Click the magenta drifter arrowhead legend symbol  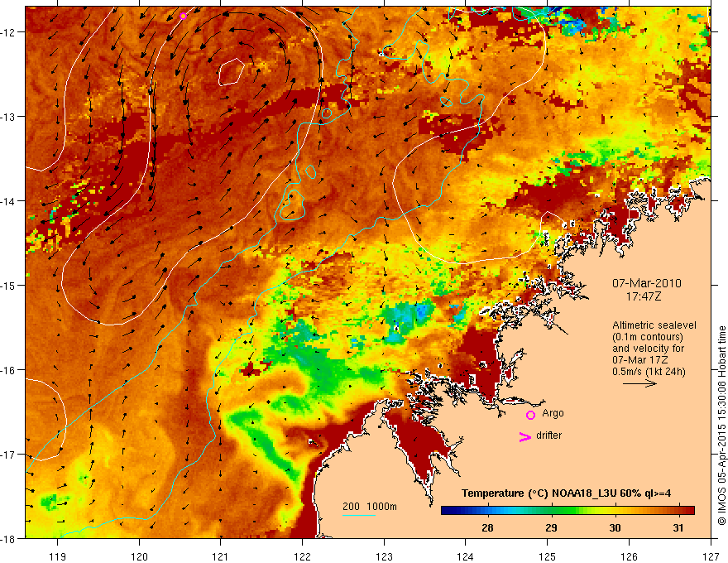click(525, 436)
